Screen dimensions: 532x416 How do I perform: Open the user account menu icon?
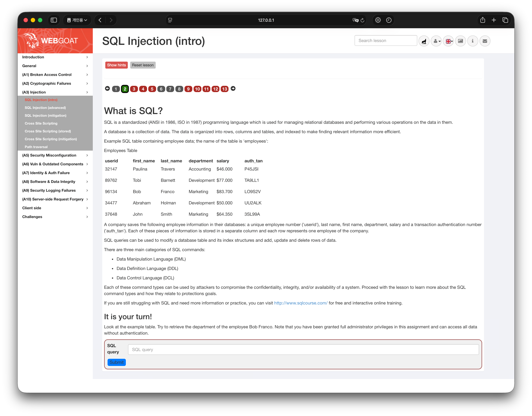[436, 41]
